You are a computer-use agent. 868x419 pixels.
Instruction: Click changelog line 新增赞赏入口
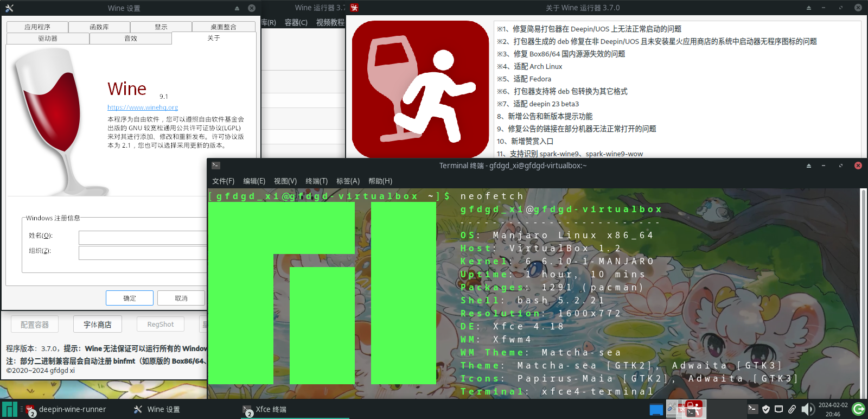click(x=525, y=141)
